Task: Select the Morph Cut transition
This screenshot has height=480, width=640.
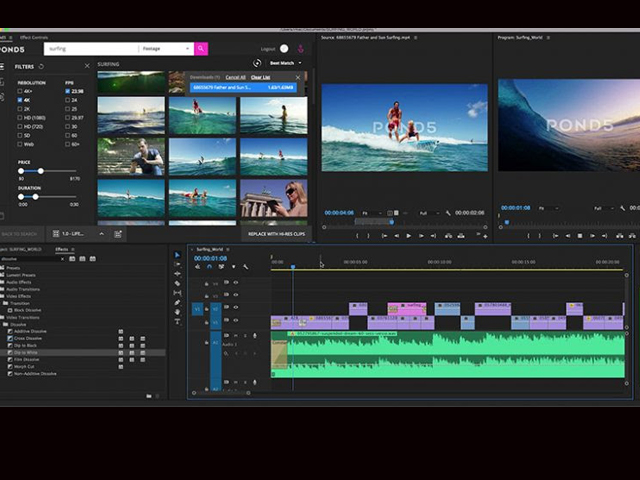Action: pyautogui.click(x=24, y=367)
